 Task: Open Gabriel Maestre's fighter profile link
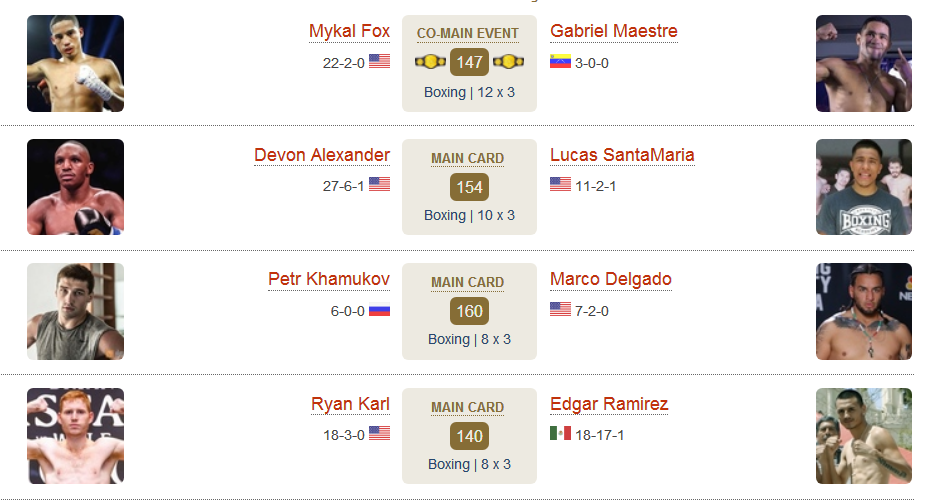[x=614, y=31]
